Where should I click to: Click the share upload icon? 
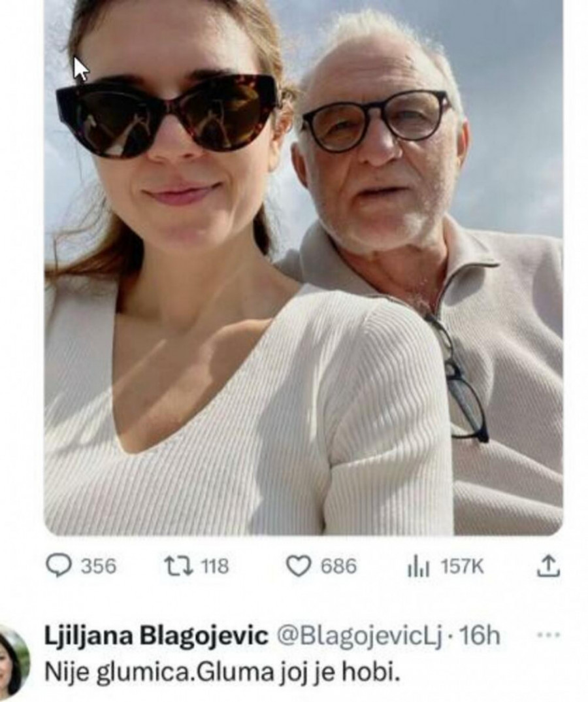548,565
